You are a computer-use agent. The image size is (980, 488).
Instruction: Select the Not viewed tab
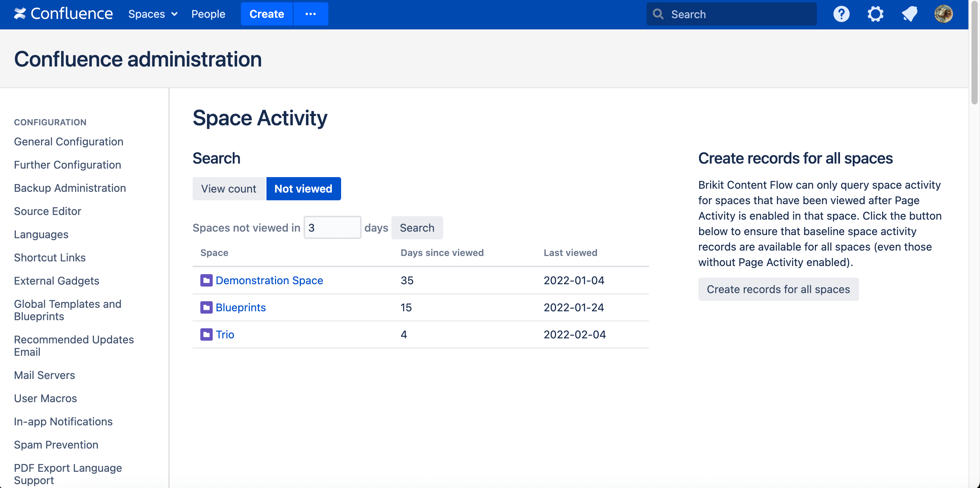(304, 189)
